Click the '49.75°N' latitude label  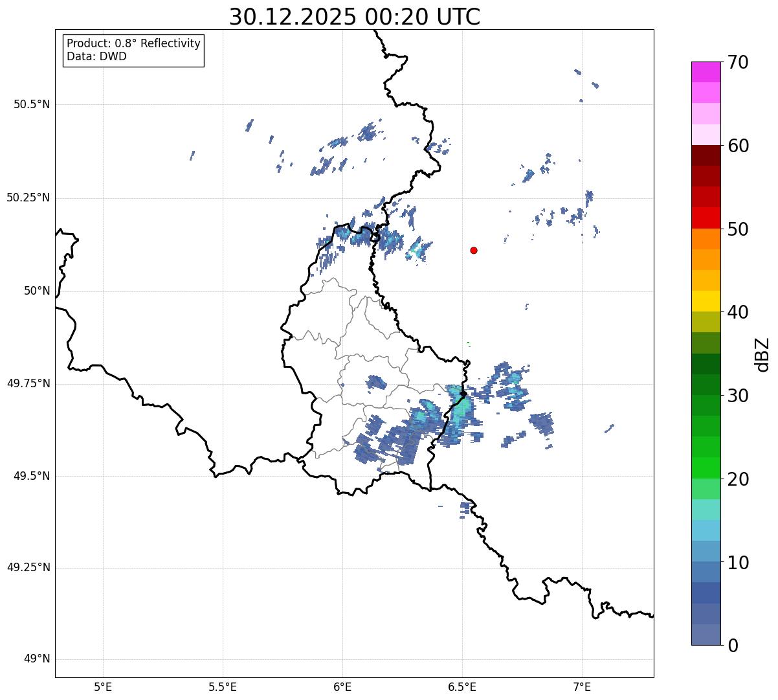(28, 383)
